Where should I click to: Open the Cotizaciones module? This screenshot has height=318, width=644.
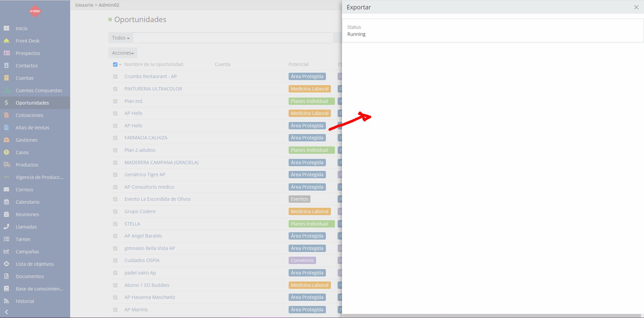(x=29, y=115)
